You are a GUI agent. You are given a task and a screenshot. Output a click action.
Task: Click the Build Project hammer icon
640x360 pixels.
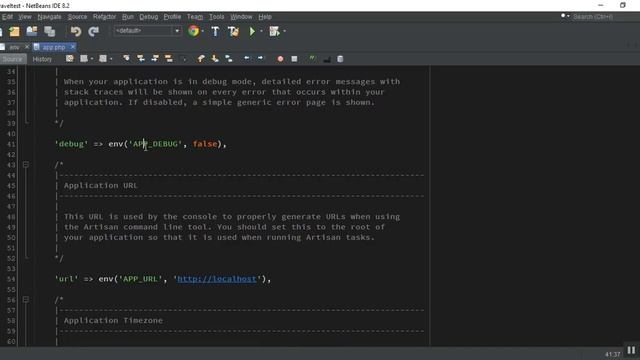coord(215,31)
